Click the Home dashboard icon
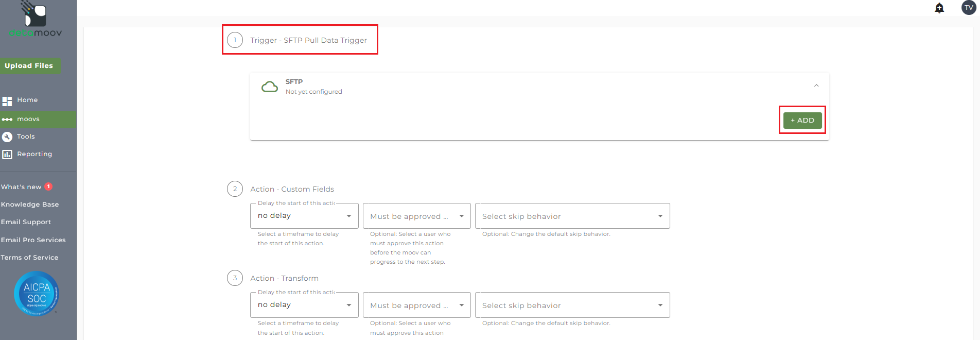Screen dimensions: 980x340 click(x=7, y=101)
